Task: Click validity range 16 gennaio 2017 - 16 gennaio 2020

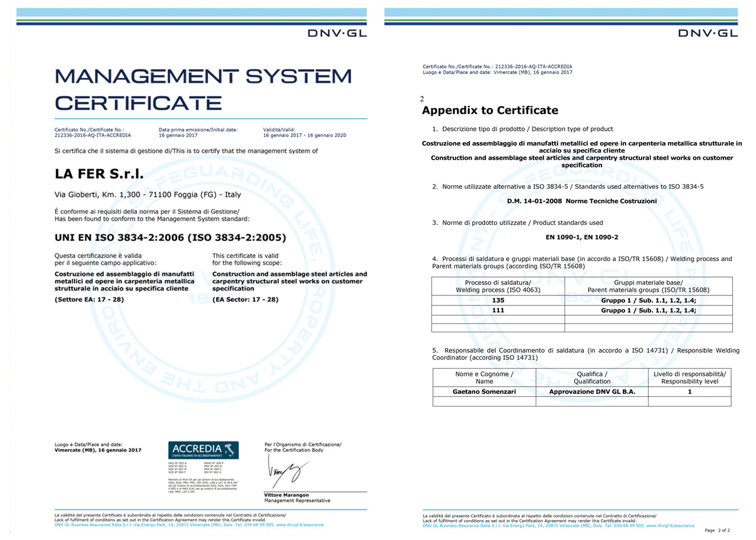Action: [305, 136]
